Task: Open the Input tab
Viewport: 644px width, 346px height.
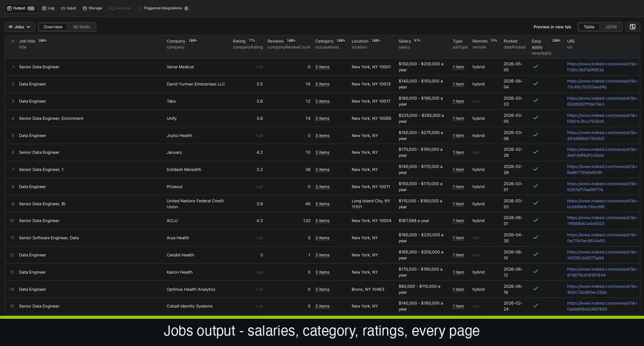Action: [68, 8]
